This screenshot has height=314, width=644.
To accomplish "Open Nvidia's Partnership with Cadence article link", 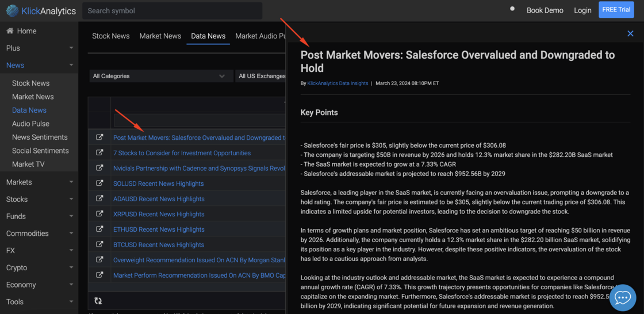I will pos(199,168).
